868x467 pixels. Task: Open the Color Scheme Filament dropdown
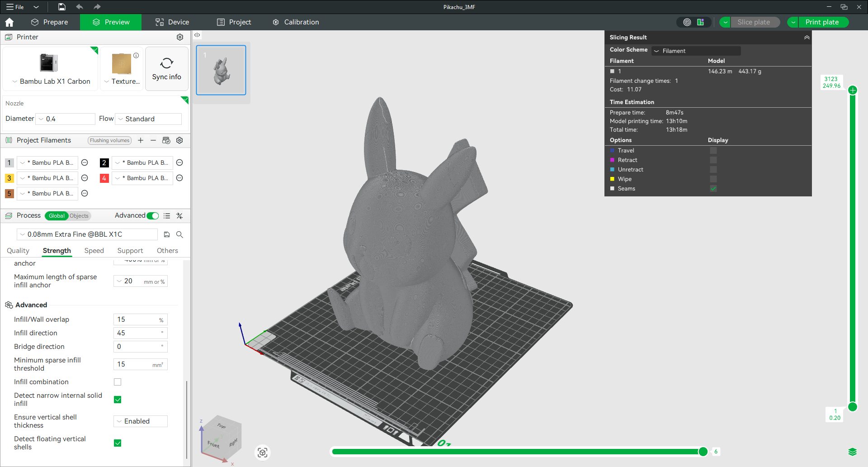696,51
